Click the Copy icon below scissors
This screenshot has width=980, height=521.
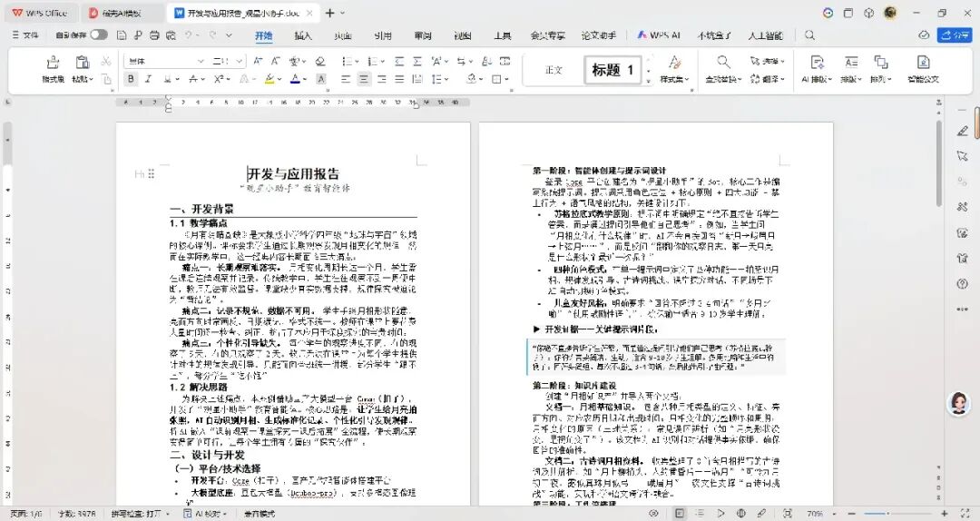[x=106, y=79]
